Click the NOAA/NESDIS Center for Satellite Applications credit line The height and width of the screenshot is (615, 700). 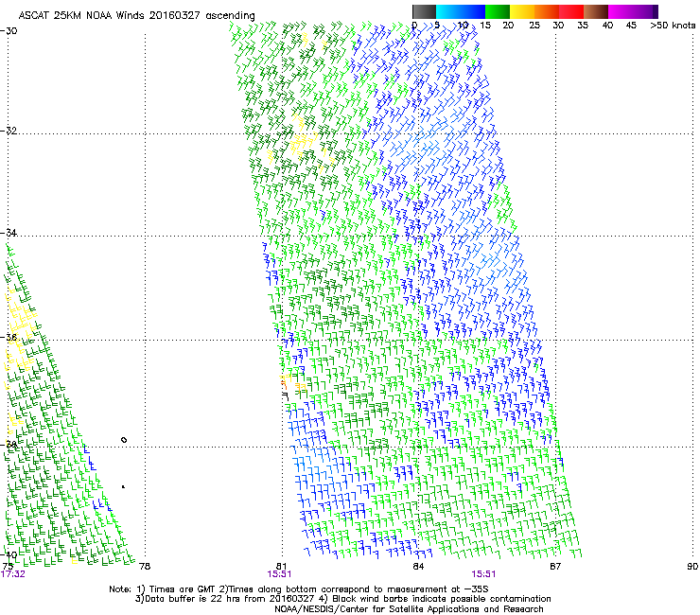[x=409, y=609]
